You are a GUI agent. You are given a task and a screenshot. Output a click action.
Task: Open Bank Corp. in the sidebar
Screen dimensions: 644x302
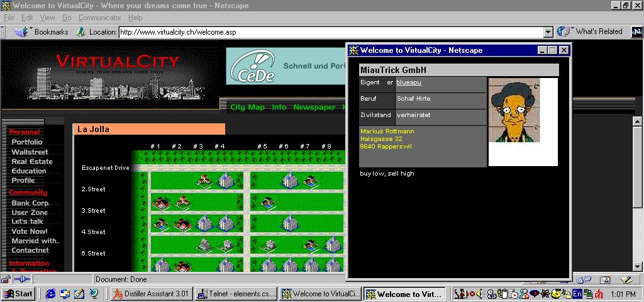pos(30,203)
